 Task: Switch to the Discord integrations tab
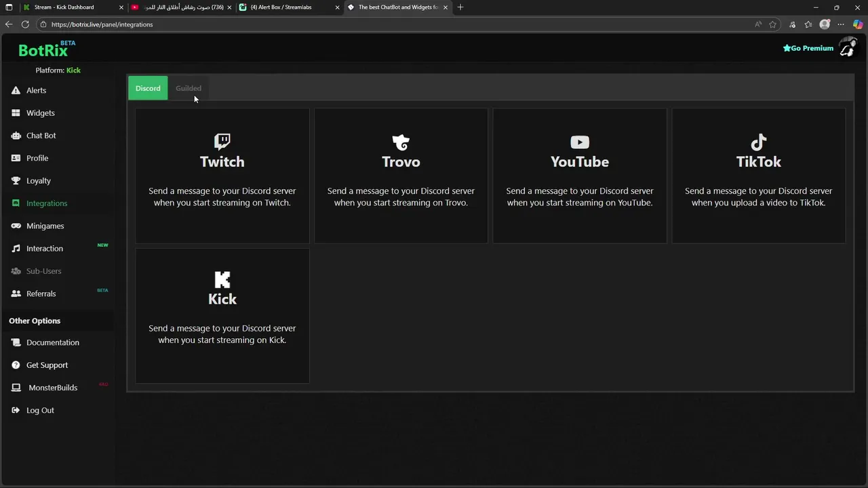(x=148, y=88)
